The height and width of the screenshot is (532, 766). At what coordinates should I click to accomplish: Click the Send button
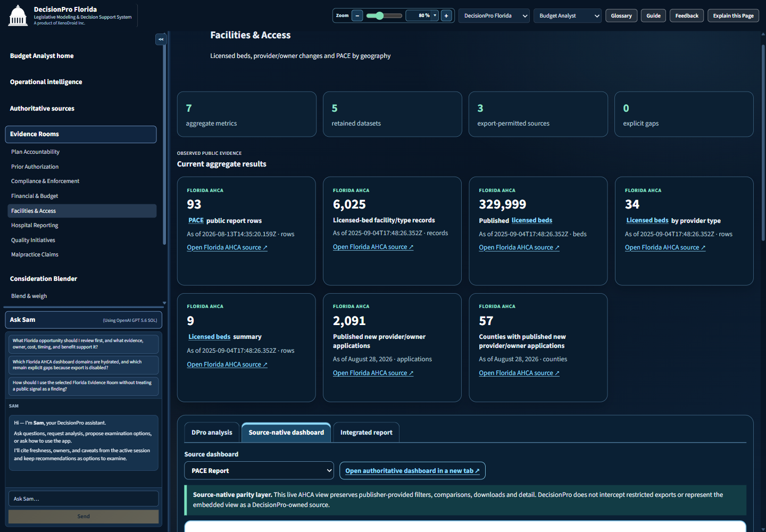(84, 516)
